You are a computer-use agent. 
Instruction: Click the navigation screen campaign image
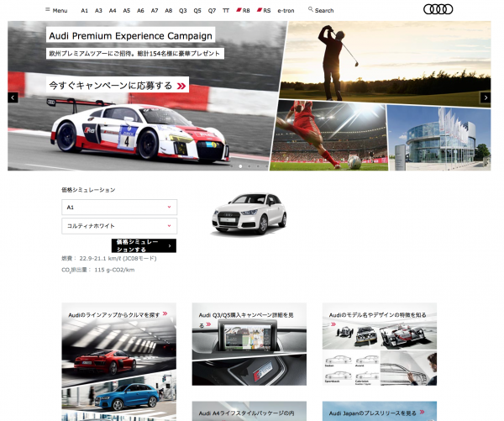tap(248, 338)
